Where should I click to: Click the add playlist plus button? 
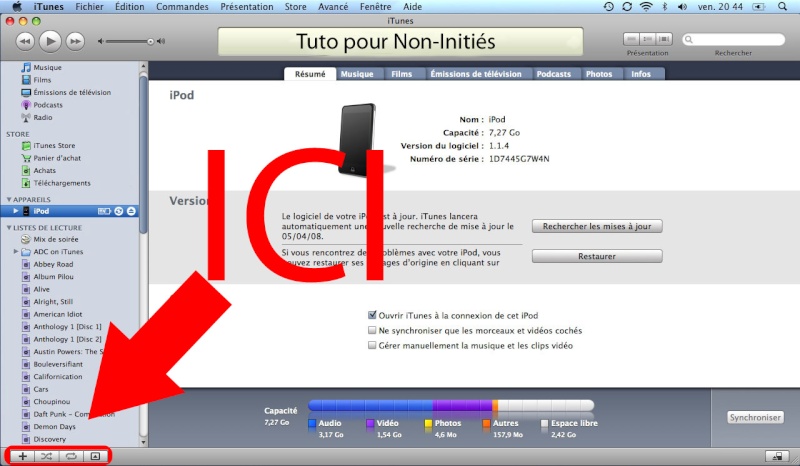tap(22, 456)
